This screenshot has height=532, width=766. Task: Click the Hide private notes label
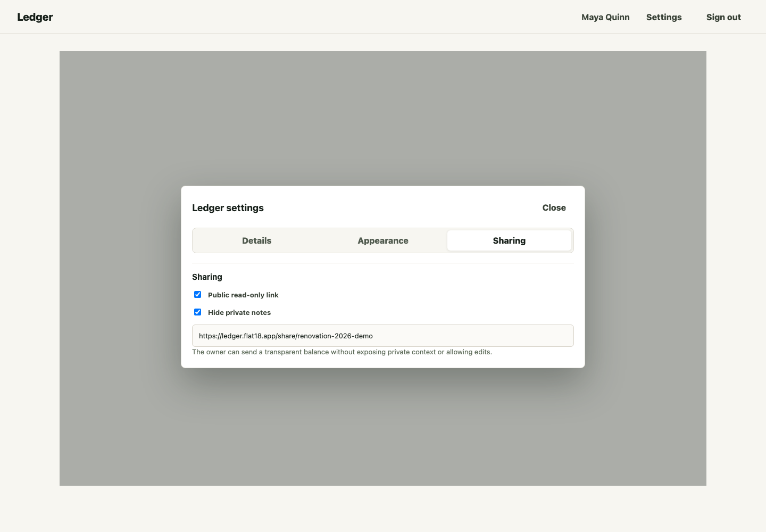tap(239, 312)
